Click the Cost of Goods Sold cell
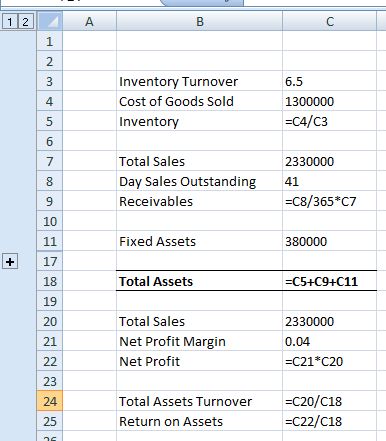This screenshot has width=386, height=441. (x=199, y=101)
